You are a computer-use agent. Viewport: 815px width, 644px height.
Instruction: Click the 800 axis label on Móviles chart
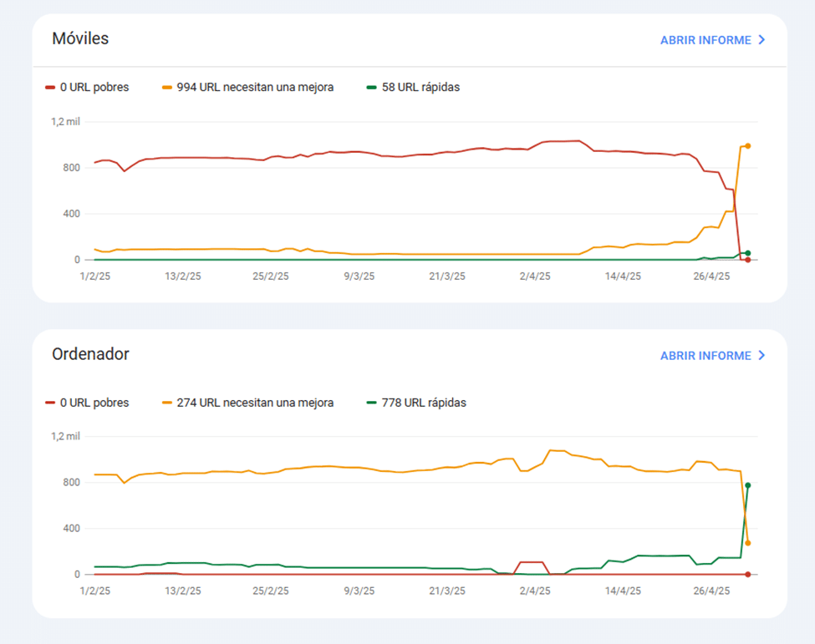pyautogui.click(x=72, y=168)
